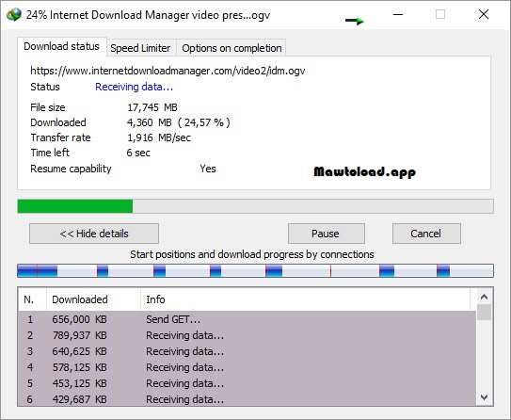Click the time left value 6 sec
The width and height of the screenshot is (511, 420).
click(x=138, y=153)
